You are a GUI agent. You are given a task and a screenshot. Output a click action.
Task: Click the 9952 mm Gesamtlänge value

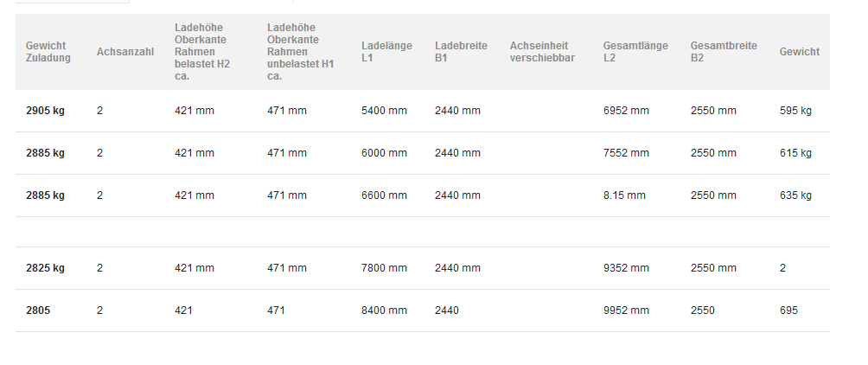click(x=626, y=311)
